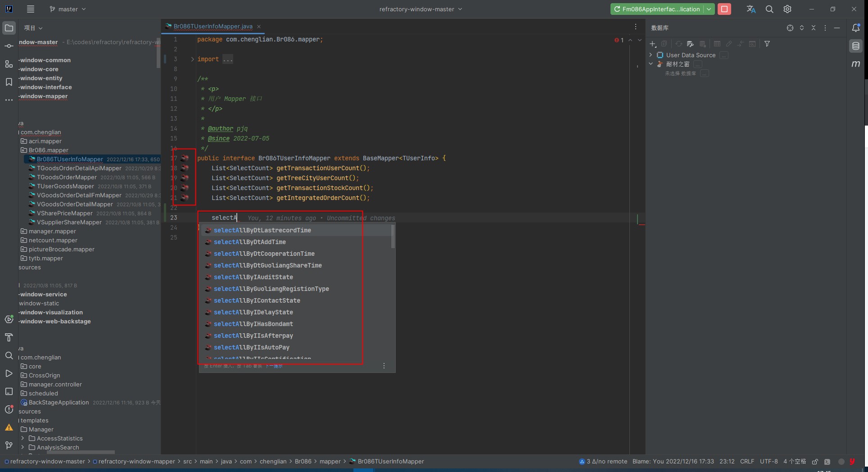Click the Translate icon in the title bar
Image resolution: width=868 pixels, height=472 pixels.
click(751, 9)
